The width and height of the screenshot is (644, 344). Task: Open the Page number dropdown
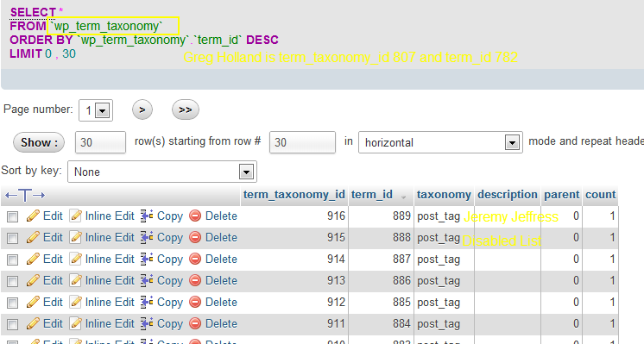(96, 110)
